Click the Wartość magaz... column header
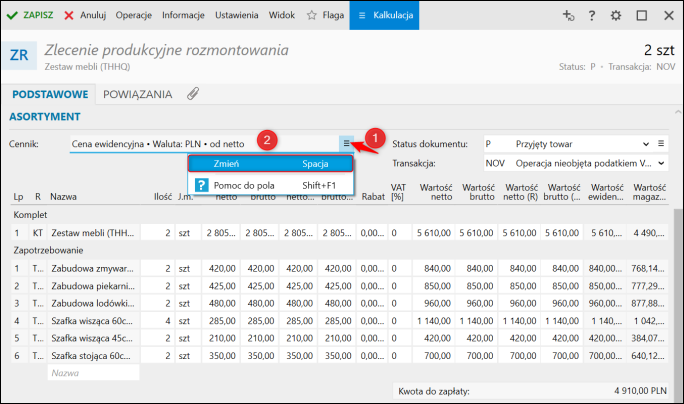 (x=649, y=192)
